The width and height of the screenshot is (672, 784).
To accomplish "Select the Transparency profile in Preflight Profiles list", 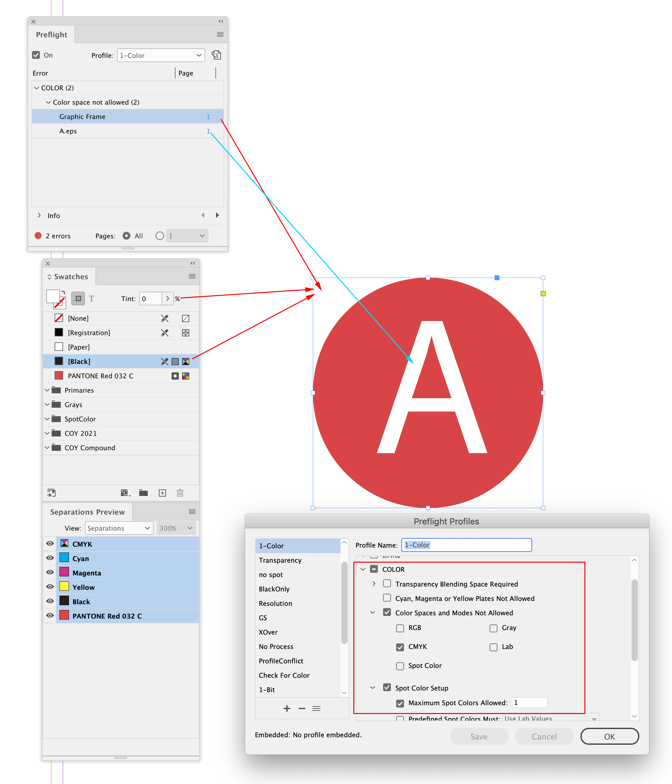I will (x=280, y=560).
